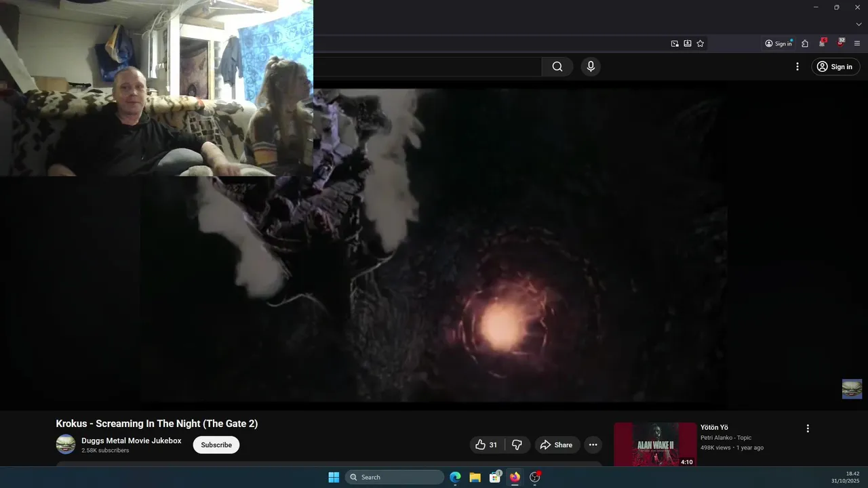Image resolution: width=868 pixels, height=488 pixels.
Task: Click the channel avatar beside Duggs Metal
Action: [x=66, y=445]
